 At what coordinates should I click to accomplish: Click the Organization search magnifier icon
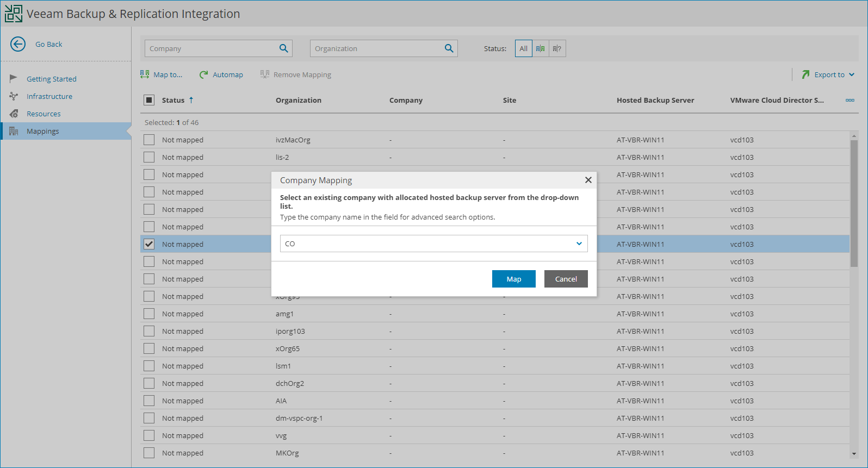tap(449, 48)
